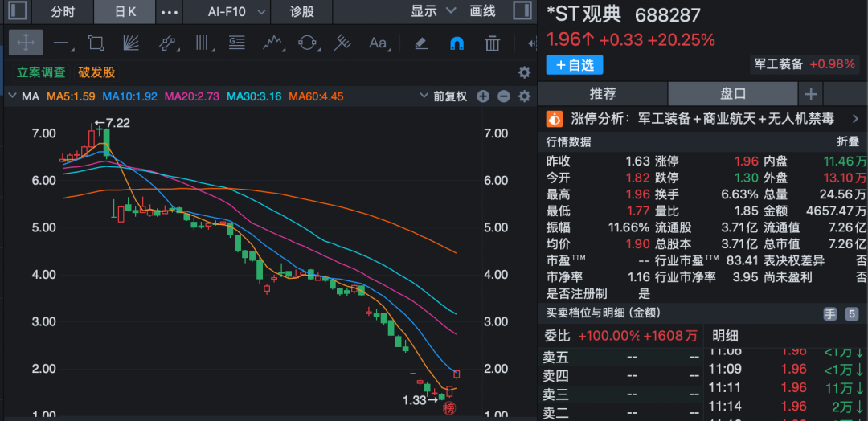868x421 pixels.
Task: Click the +自选 add to watchlist button
Action: tap(574, 65)
